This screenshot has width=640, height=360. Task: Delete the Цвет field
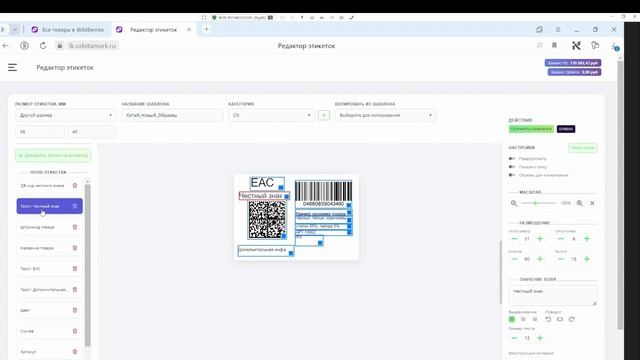click(x=75, y=310)
